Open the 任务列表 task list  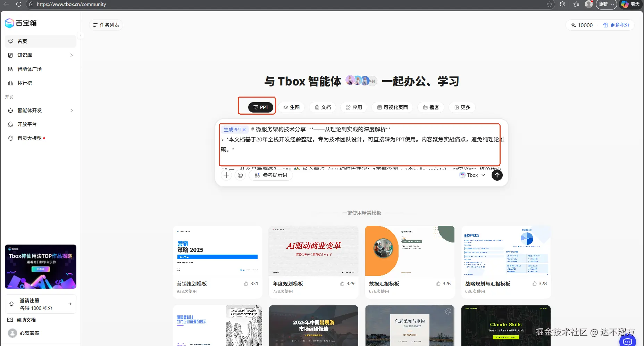tap(106, 25)
